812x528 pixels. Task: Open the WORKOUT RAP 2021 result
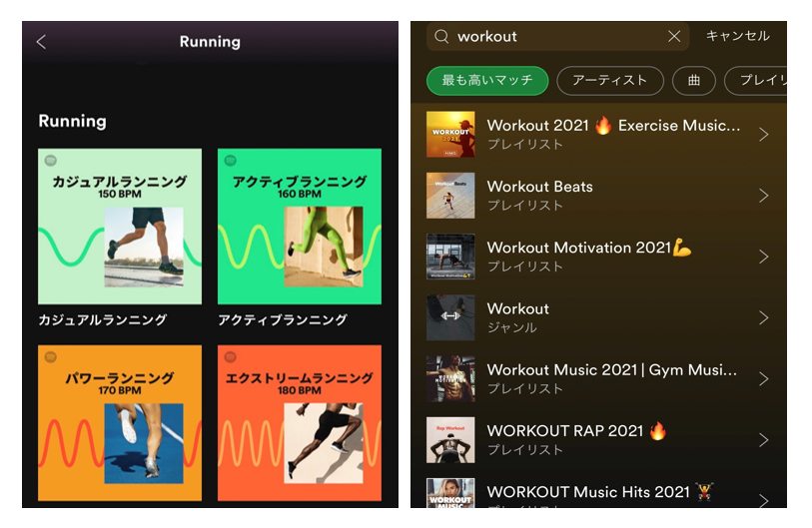pos(598,439)
